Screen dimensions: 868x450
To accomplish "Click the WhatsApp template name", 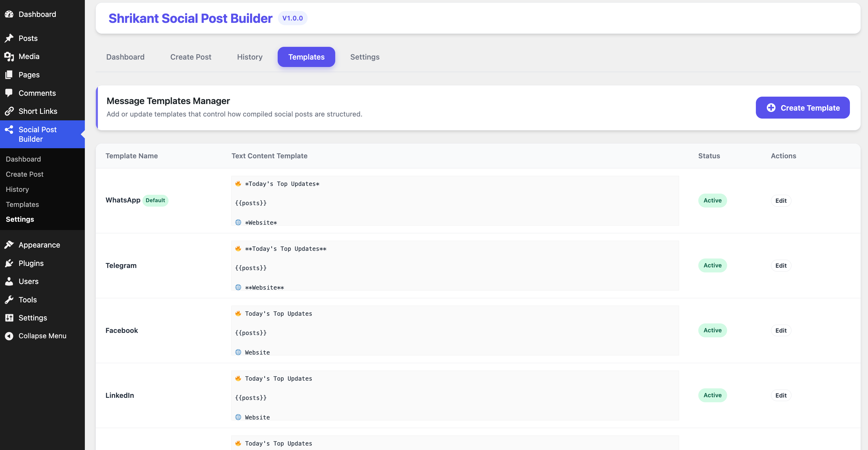I will 123,200.
